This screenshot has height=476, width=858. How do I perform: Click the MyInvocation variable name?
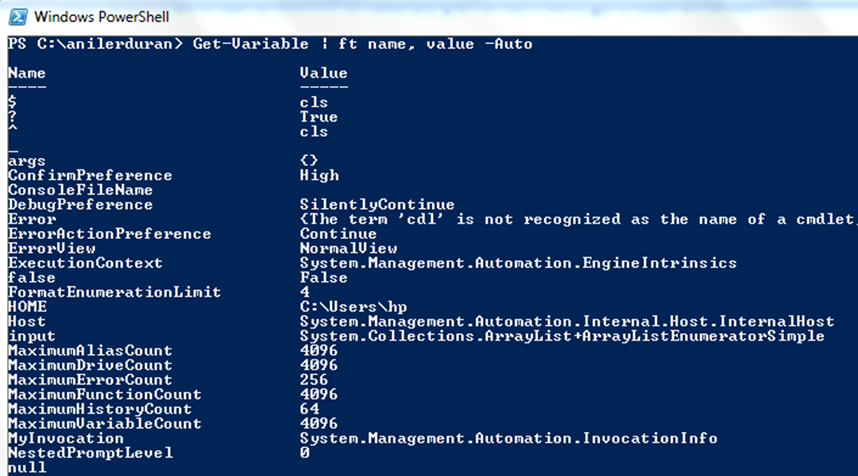click(66, 438)
